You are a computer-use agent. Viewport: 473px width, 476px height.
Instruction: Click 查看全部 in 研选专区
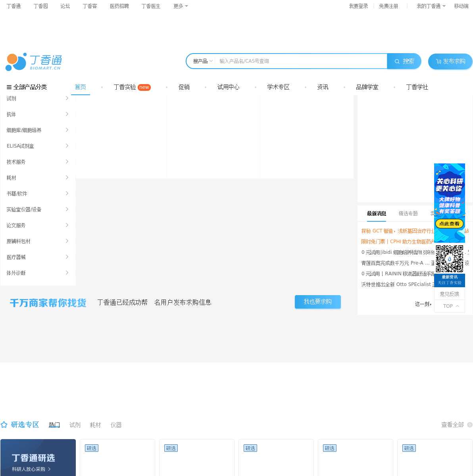[452, 425]
